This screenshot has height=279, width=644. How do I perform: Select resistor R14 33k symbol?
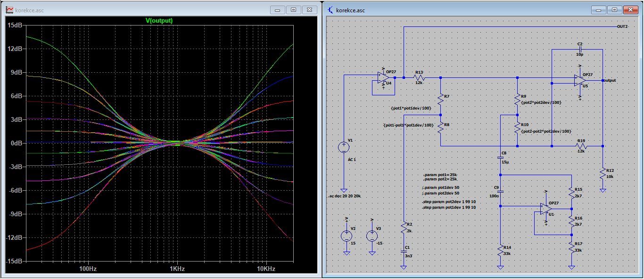[x=501, y=250]
